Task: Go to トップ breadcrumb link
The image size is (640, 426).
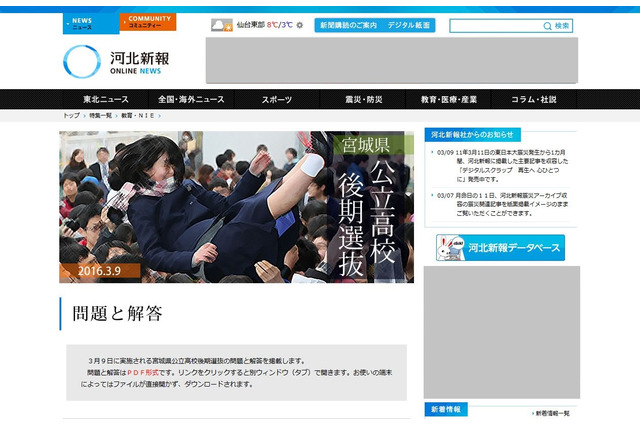Action: point(71,115)
